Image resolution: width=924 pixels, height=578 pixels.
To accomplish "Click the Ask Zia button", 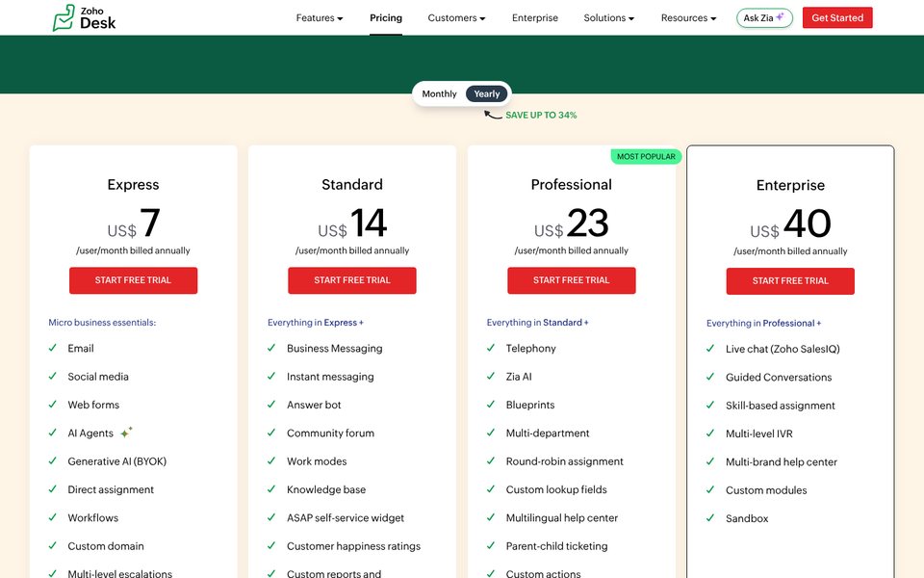I will pos(764,17).
